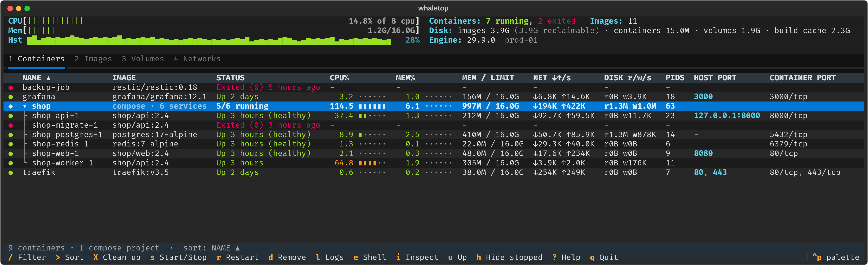Click green status dot next to grafana
This screenshot has height=265, width=868.
click(x=11, y=97)
